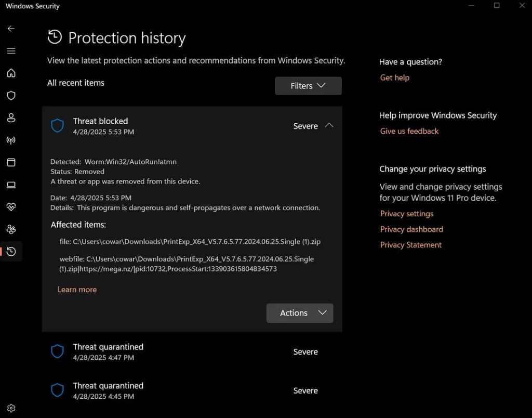The width and height of the screenshot is (532, 418).
Task: Open App & browser control icon
Action: tap(11, 162)
